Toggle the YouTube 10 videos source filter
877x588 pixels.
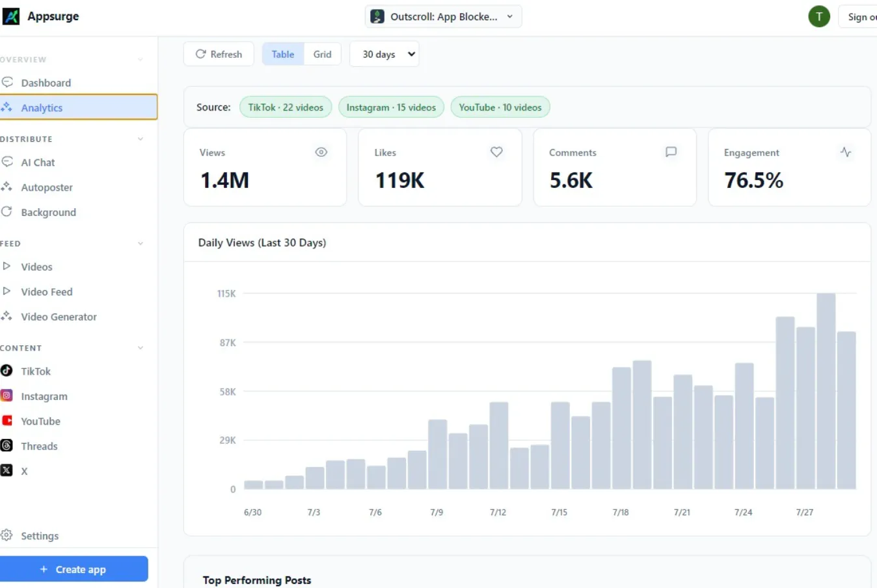tap(500, 107)
